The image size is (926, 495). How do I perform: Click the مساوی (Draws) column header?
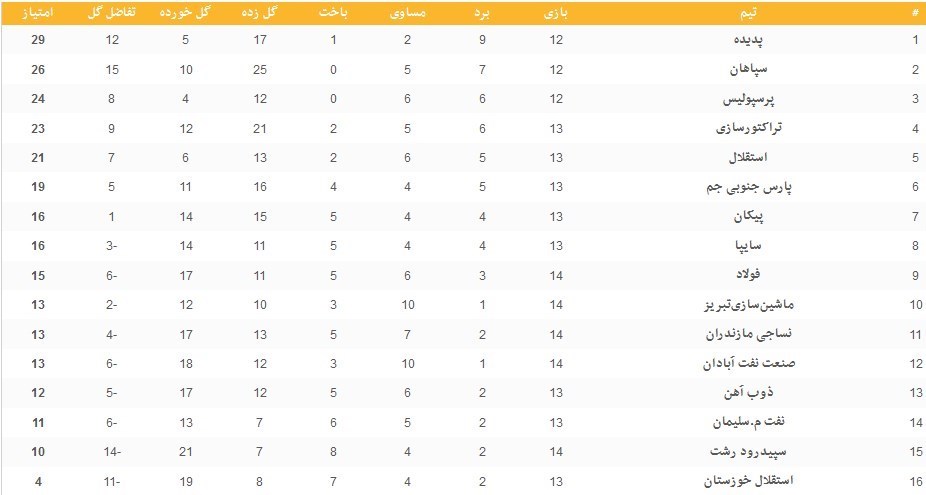407,12
